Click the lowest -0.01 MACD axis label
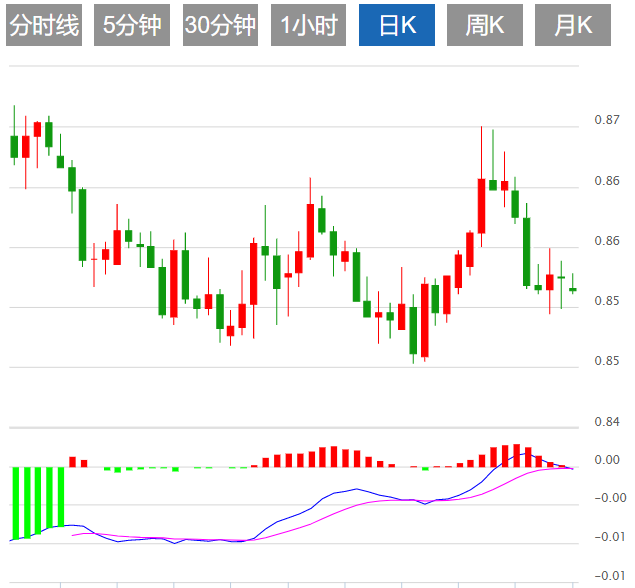 point(610,575)
